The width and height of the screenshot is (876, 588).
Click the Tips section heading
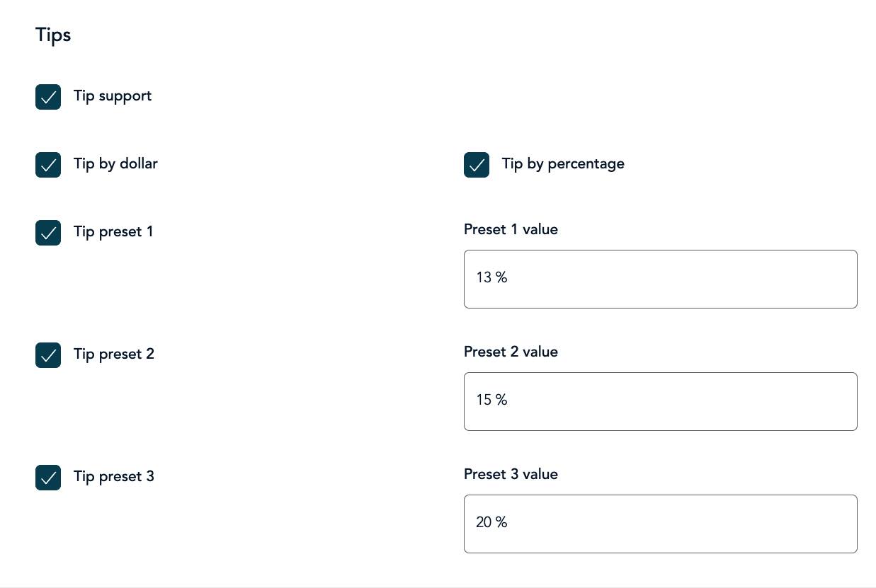click(x=53, y=35)
